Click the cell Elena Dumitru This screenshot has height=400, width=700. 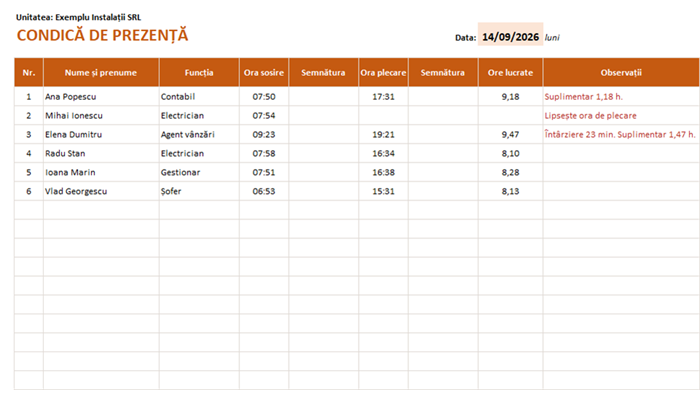tap(101, 134)
